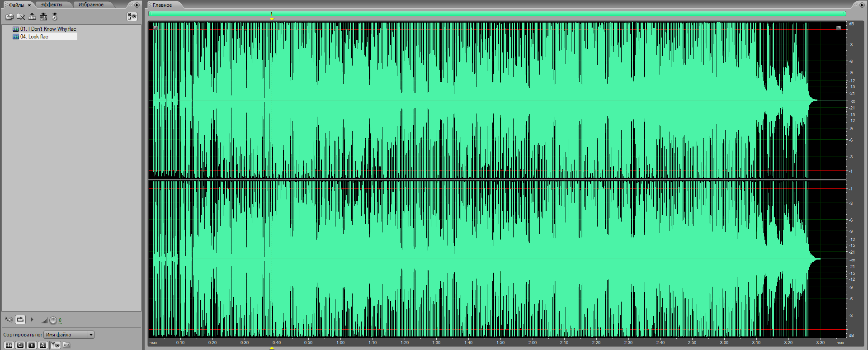This screenshot has height=350, width=868.
Task: Select the file 01. I Don't Know Why.flac
Action: pyautogui.click(x=47, y=29)
